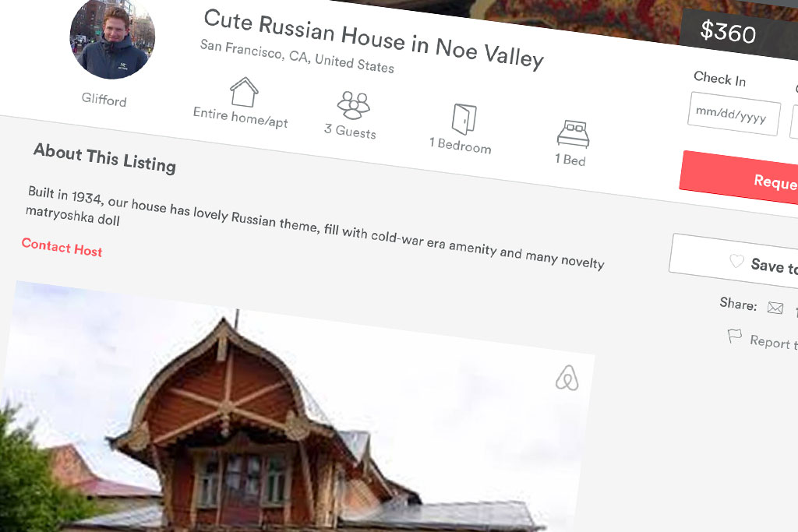798x532 pixels.
Task: Click the Save to wishlist button
Action: 734,262
